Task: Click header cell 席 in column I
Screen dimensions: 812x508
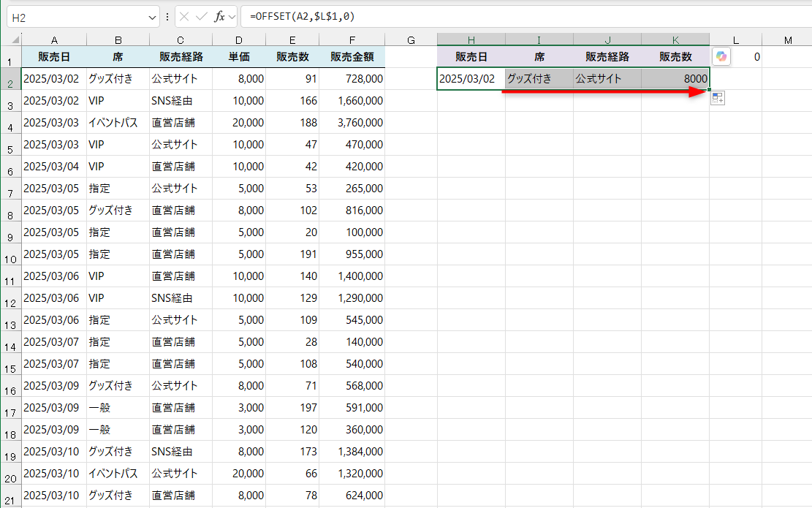Action: [539, 57]
